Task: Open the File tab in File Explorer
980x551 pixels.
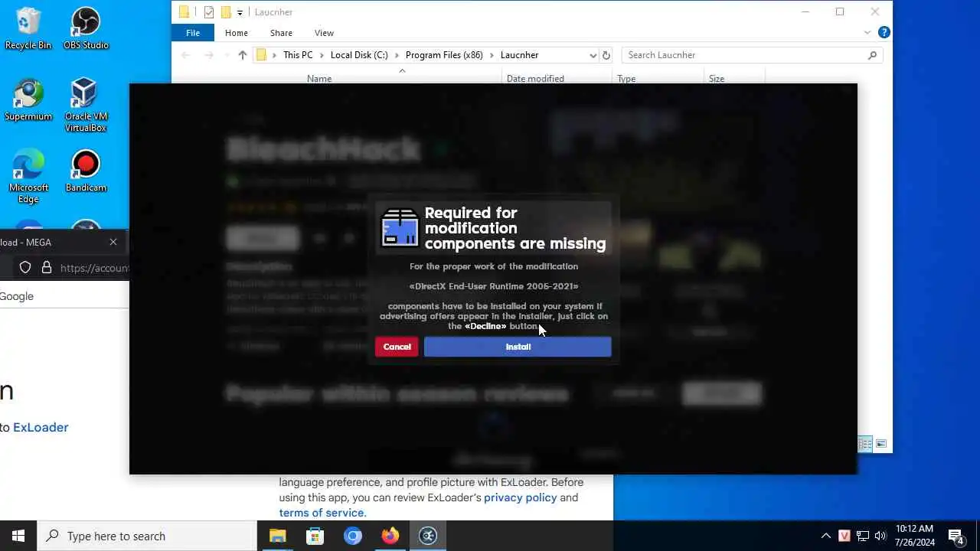Action: point(193,33)
